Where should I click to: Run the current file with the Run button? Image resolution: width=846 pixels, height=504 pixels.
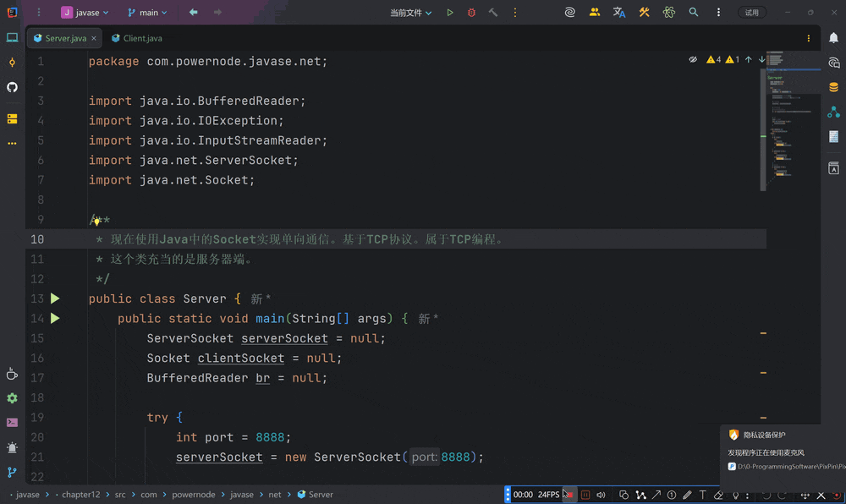[x=450, y=13]
